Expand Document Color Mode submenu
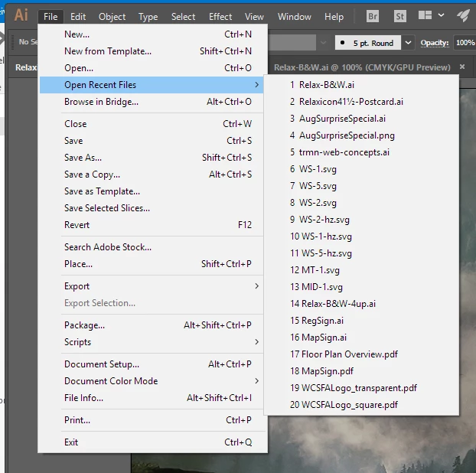Screen dimensions: 476x473 tap(152, 381)
